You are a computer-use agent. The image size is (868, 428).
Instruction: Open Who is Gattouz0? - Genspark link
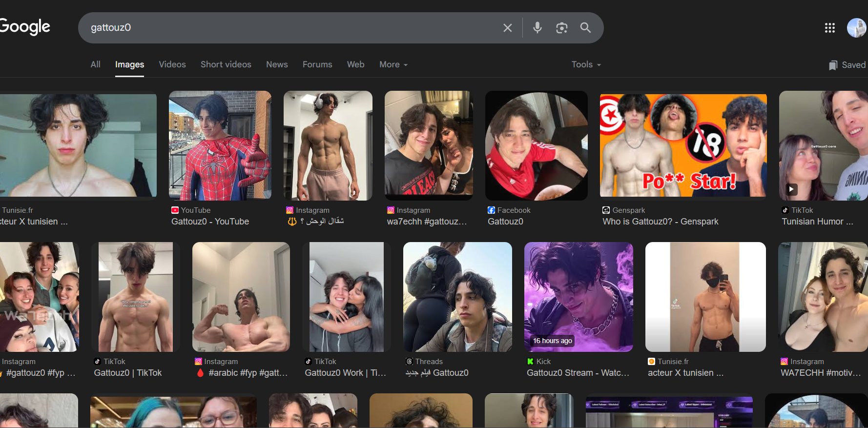(661, 222)
